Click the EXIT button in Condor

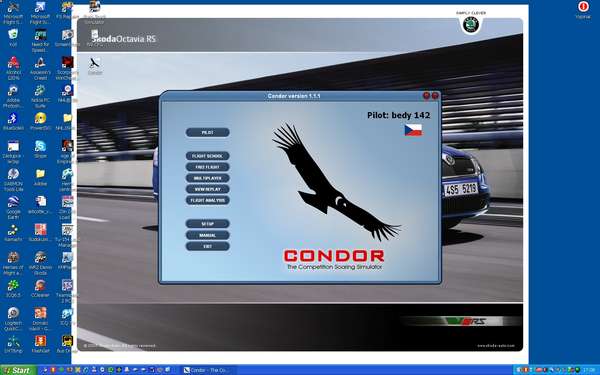click(x=207, y=247)
